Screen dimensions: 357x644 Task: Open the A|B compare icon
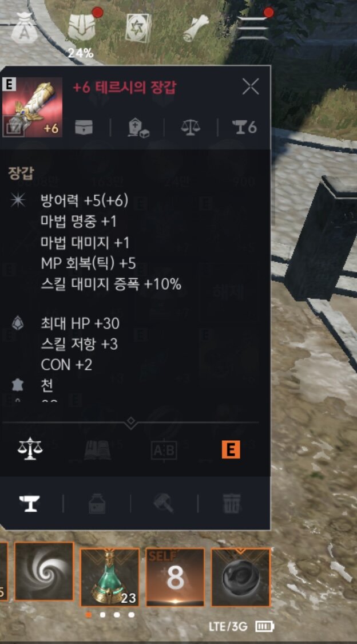coord(164,451)
